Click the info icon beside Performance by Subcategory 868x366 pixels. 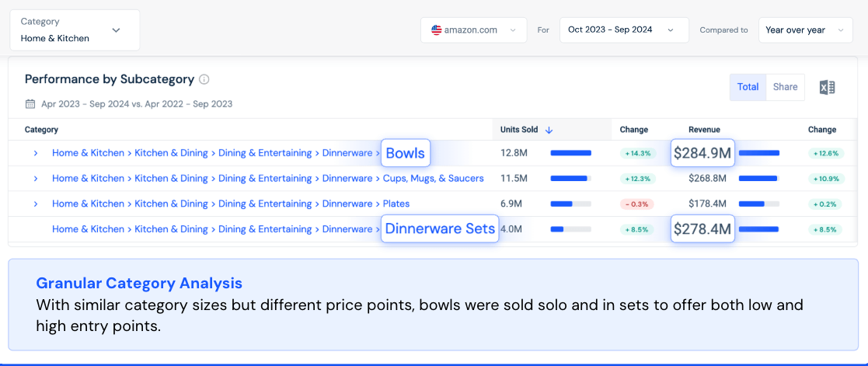(204, 79)
